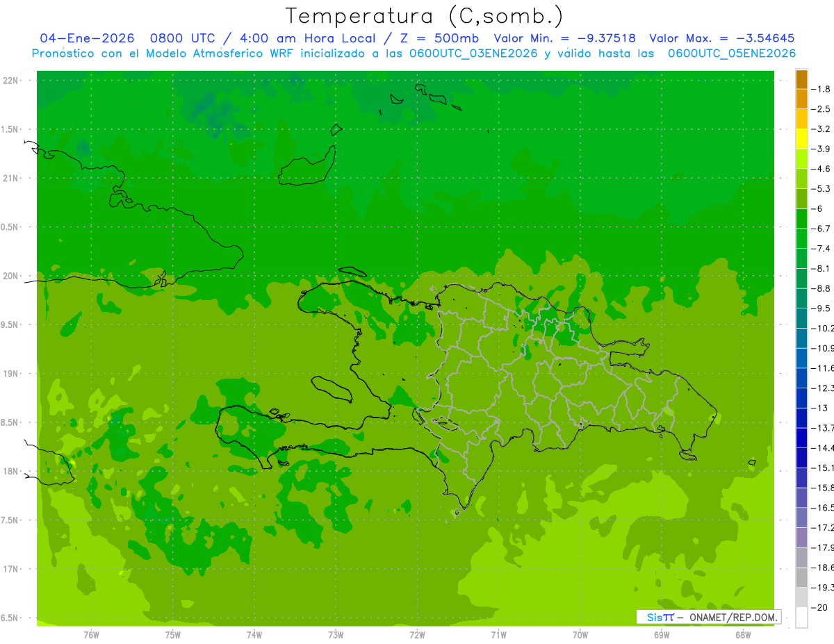Click the 17N latitude label
The height and width of the screenshot is (644, 834).
pos(12,569)
